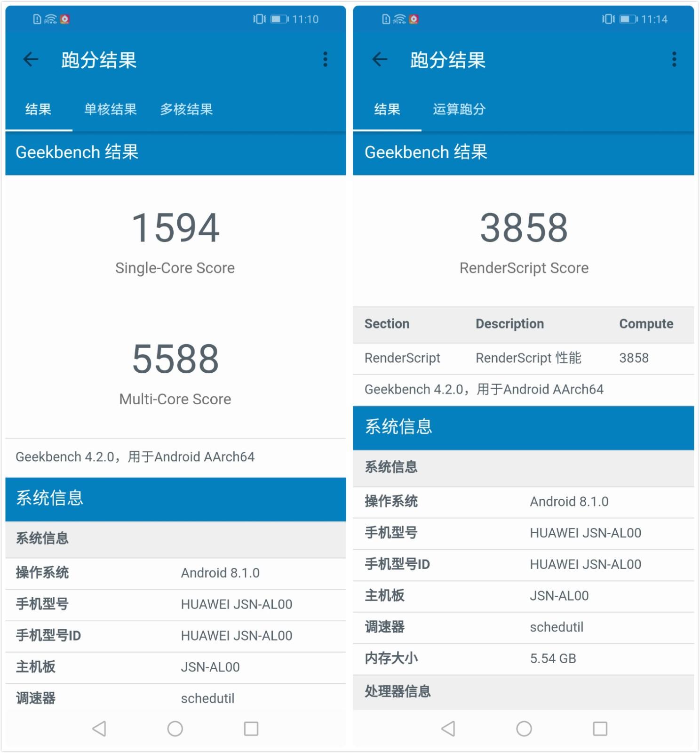Tap the Multi-Core Score label

(175, 399)
